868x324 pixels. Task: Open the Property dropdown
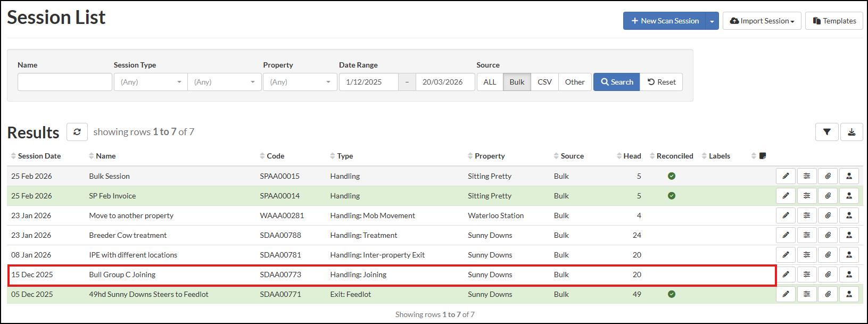point(300,82)
